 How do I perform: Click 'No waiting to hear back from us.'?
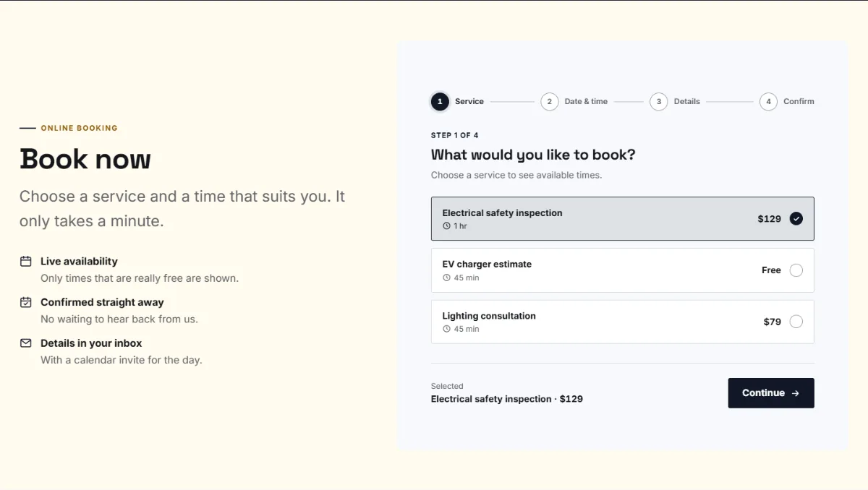(x=119, y=319)
